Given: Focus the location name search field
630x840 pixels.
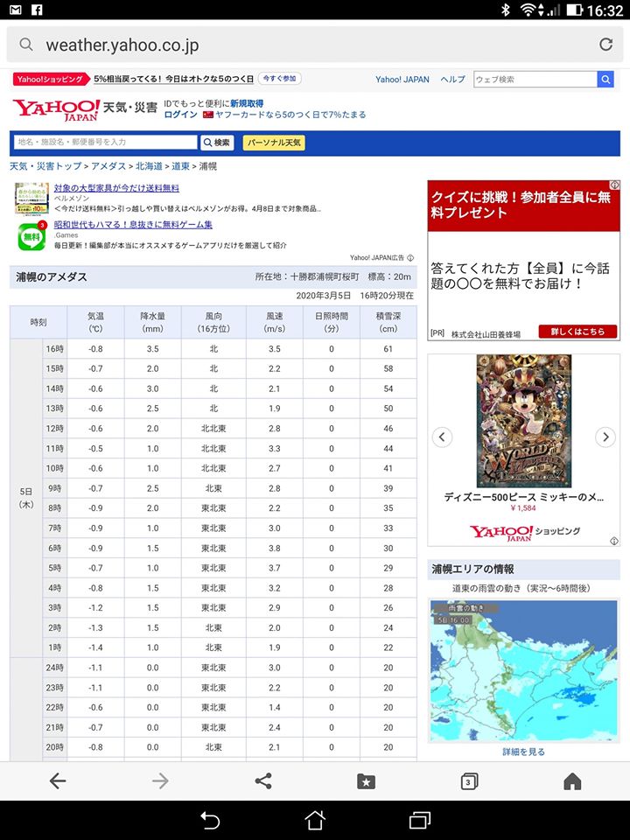Looking at the screenshot, I should [x=105, y=143].
